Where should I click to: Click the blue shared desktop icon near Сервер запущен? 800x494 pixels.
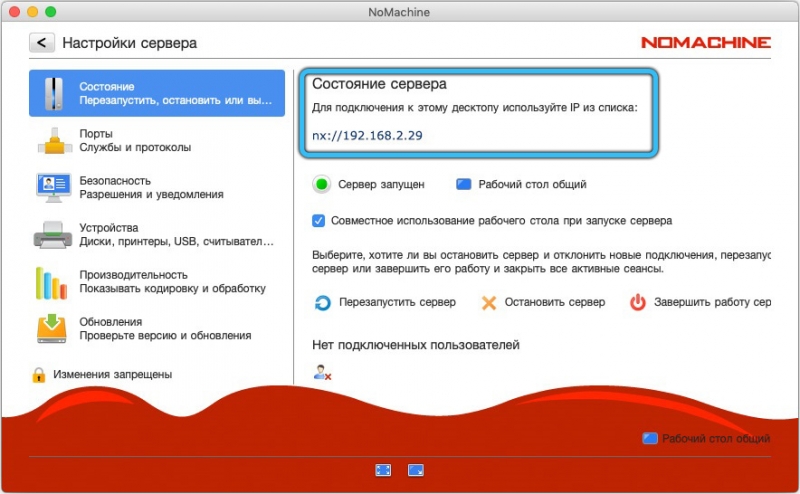click(x=463, y=184)
